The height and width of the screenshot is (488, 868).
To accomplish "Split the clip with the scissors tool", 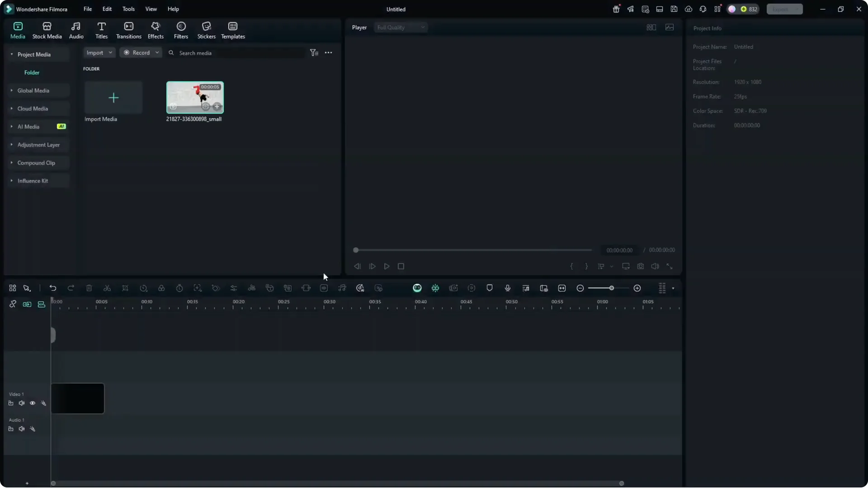I will tap(107, 288).
